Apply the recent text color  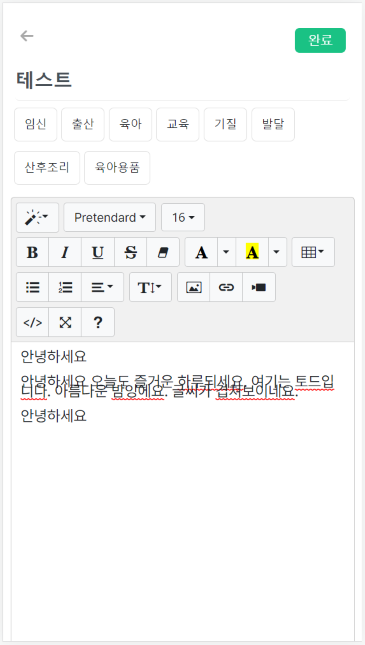(x=201, y=252)
